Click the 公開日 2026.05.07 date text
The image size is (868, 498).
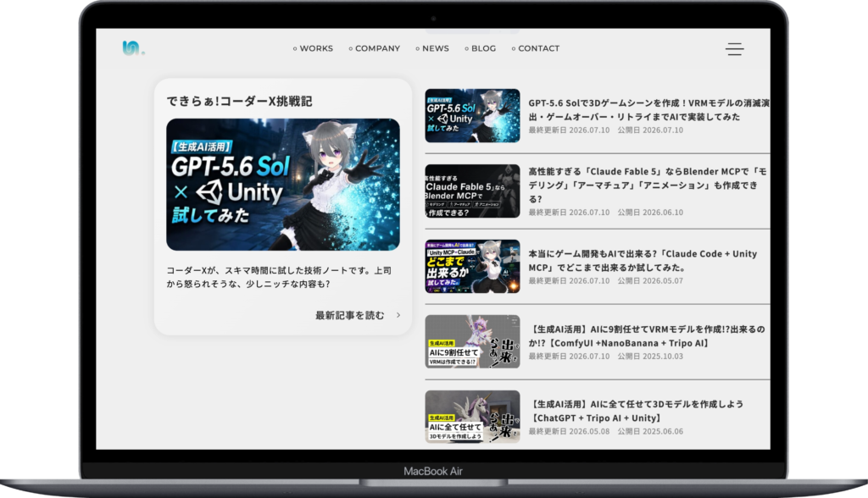click(x=650, y=281)
